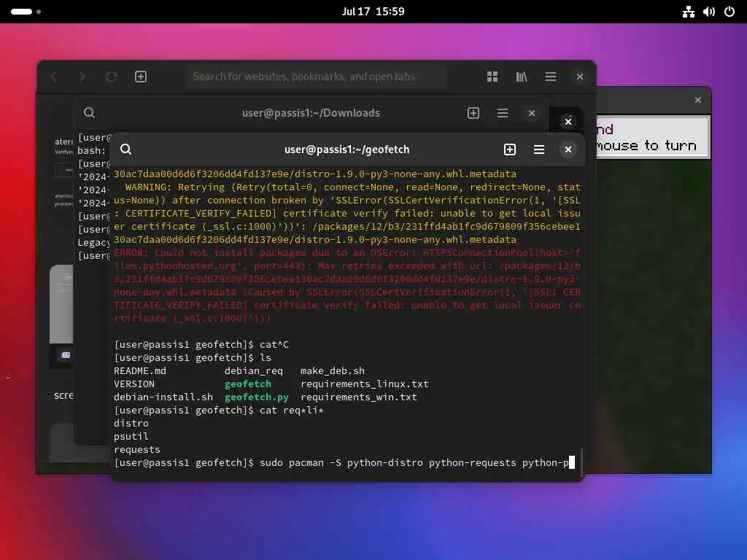
Task: Open the clock and calendar menu
Action: coord(373,12)
